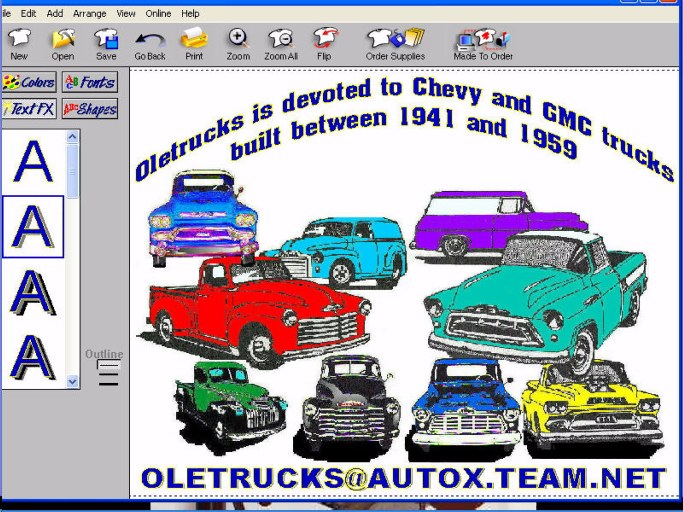Open the Add menu
Screen dimensions: 683x512
[55, 14]
